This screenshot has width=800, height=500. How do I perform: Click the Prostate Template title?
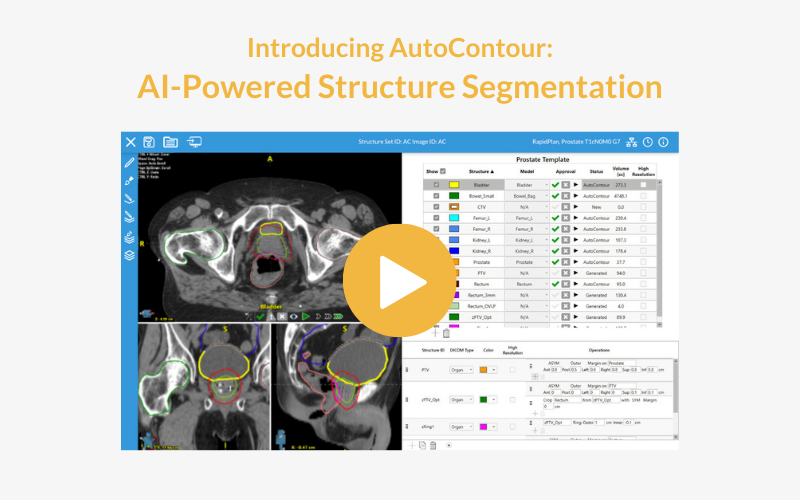[542, 160]
